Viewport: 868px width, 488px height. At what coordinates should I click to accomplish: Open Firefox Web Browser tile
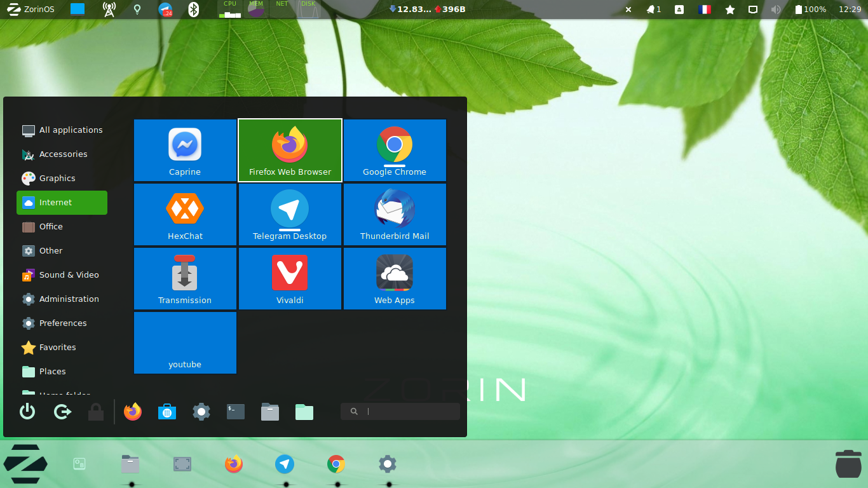click(x=290, y=150)
